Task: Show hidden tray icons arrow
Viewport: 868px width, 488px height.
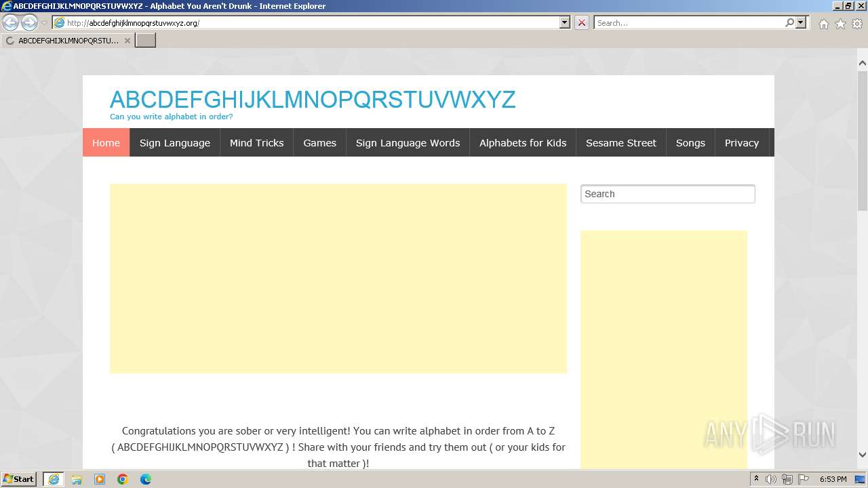Action: [x=756, y=479]
